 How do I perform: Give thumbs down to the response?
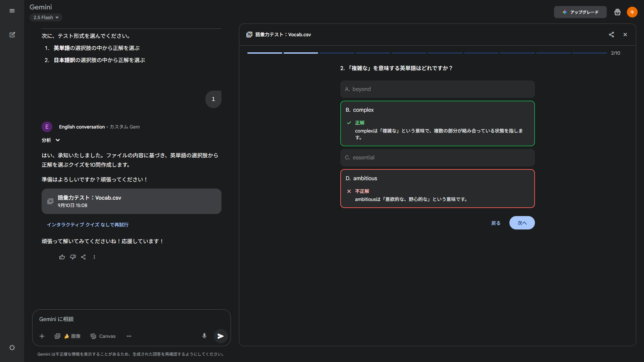[x=73, y=257]
